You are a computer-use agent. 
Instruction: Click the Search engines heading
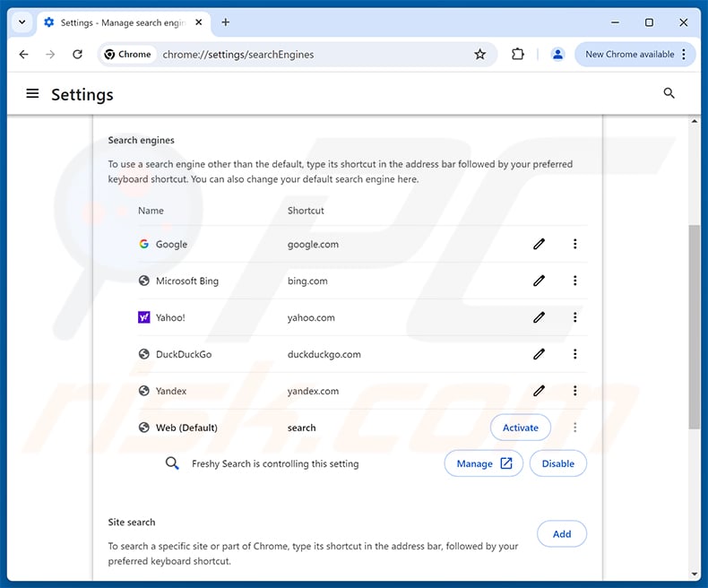pyautogui.click(x=141, y=141)
